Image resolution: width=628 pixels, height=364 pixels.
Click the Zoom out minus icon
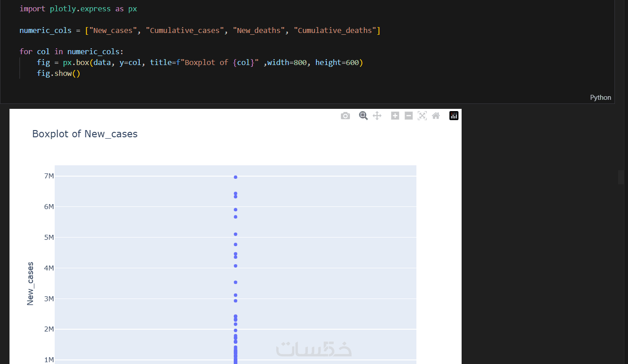coord(409,116)
